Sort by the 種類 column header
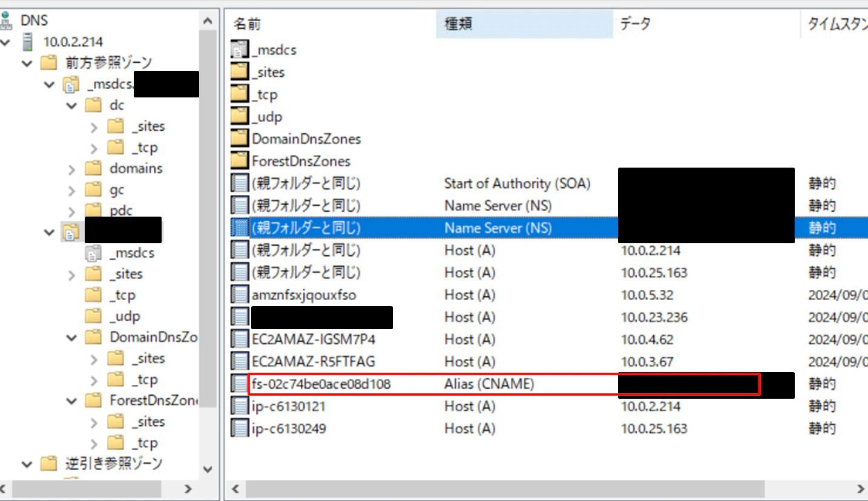This screenshot has height=501, width=868. [524, 24]
